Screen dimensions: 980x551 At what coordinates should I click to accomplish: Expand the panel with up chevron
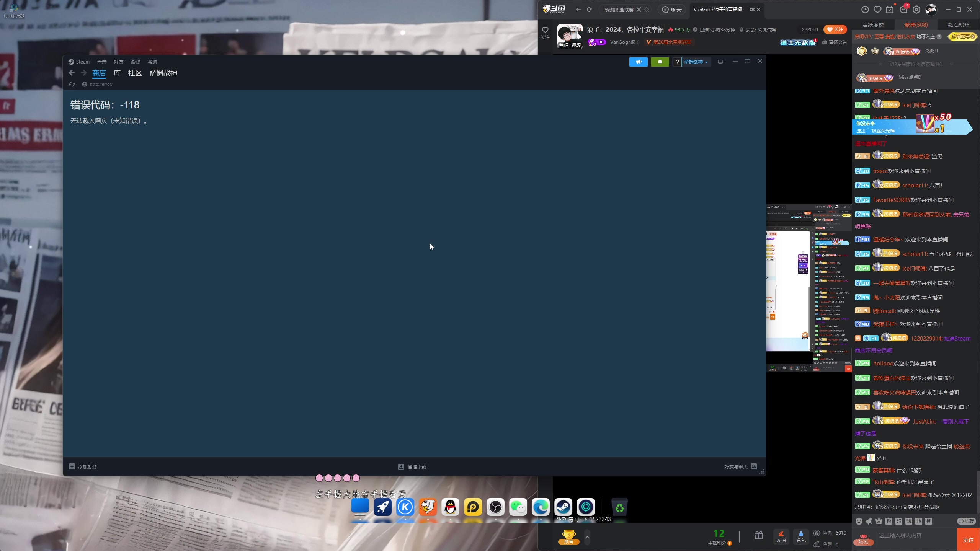point(587,537)
